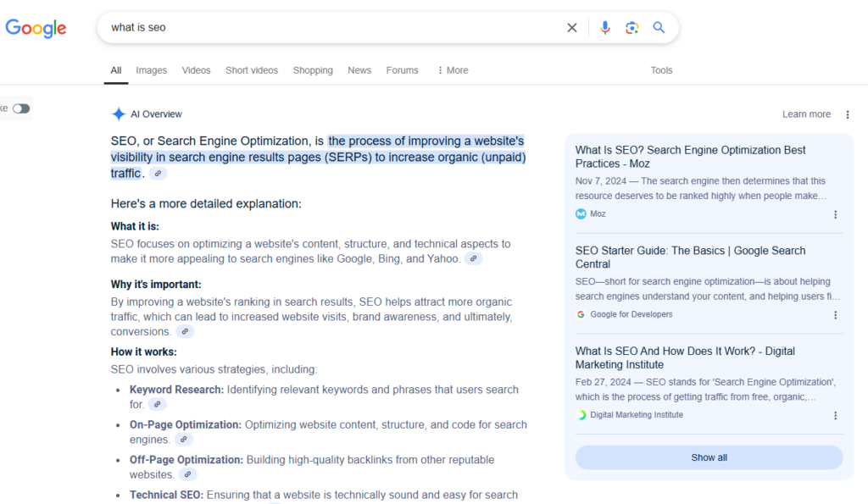
Task: Toggle the switch on left edge
Action: [20, 108]
